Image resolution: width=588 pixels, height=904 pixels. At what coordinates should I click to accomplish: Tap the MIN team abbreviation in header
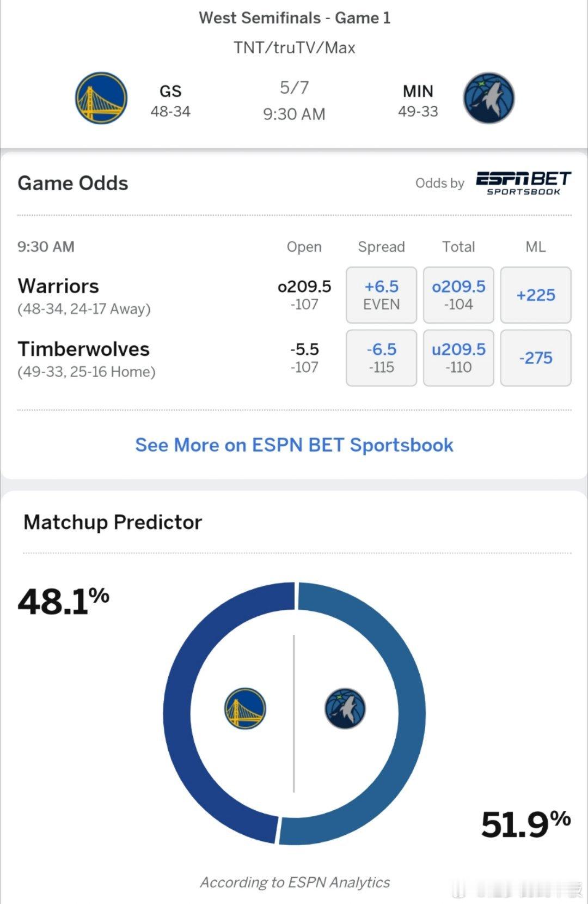point(418,91)
